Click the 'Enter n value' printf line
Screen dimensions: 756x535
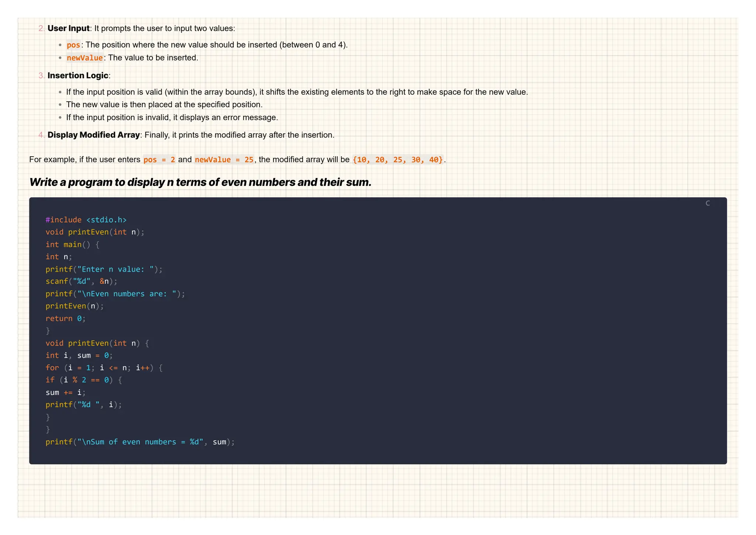point(104,269)
